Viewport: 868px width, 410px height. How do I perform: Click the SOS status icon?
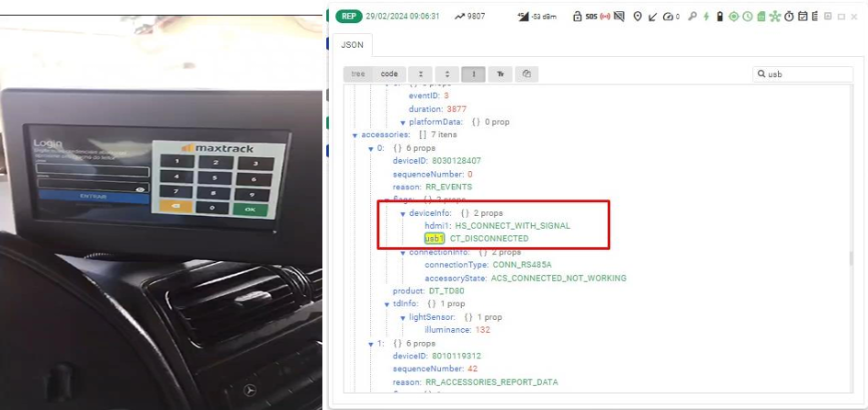[x=591, y=17]
